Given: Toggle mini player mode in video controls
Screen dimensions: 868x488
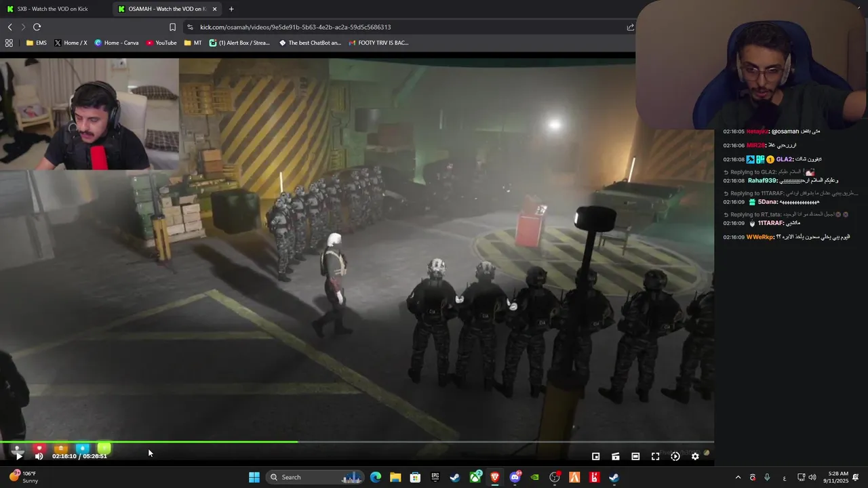Looking at the screenshot, I should 595,456.
